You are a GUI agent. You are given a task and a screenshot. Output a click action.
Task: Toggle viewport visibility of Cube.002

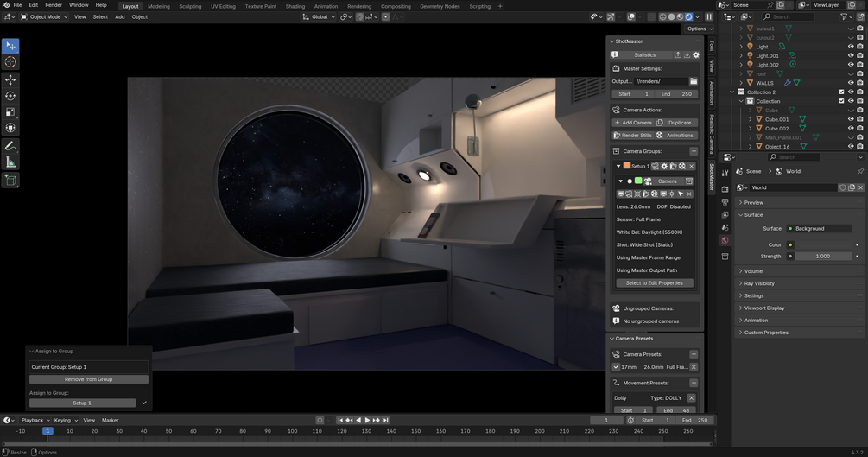[x=851, y=128]
